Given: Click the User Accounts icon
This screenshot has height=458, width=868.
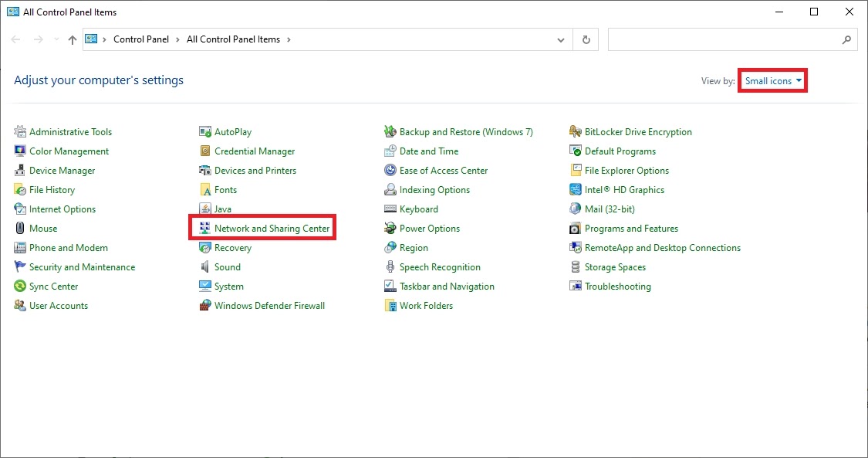Looking at the screenshot, I should [x=20, y=306].
